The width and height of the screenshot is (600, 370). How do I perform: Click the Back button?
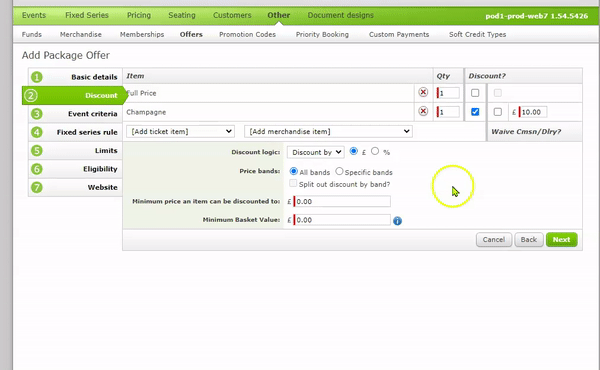[529, 240]
